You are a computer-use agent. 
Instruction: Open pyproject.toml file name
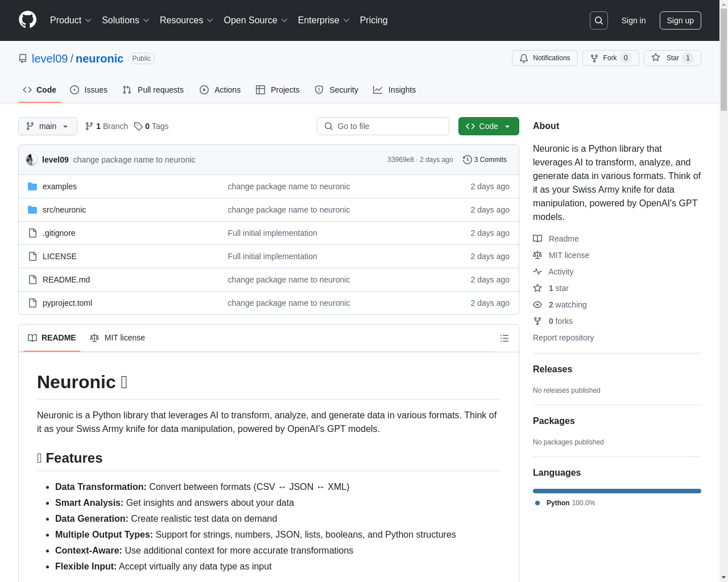(67, 303)
